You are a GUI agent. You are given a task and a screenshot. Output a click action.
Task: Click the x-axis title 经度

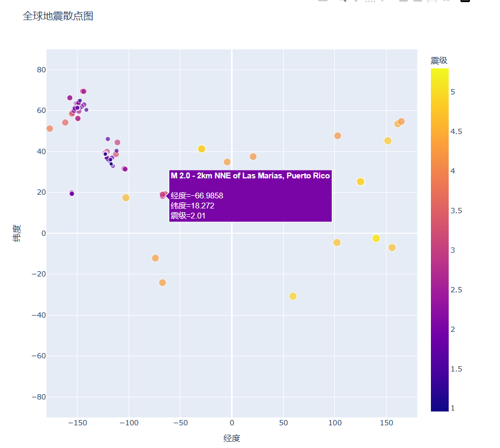(x=232, y=438)
